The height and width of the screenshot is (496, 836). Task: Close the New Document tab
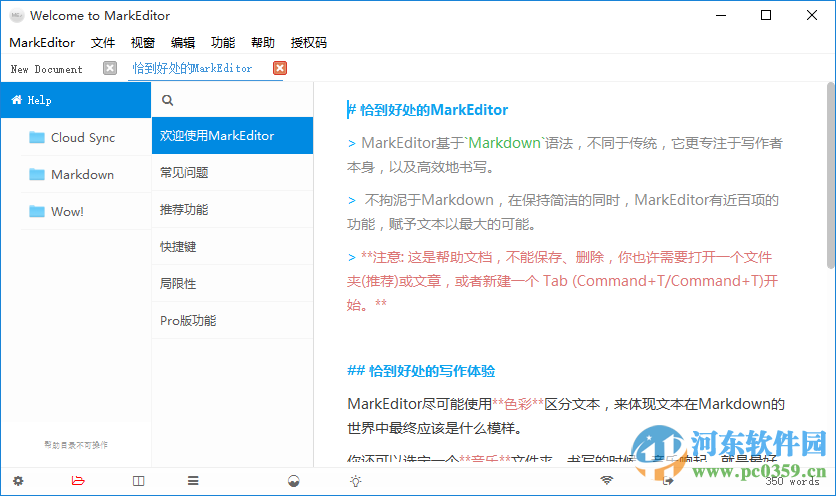110,68
